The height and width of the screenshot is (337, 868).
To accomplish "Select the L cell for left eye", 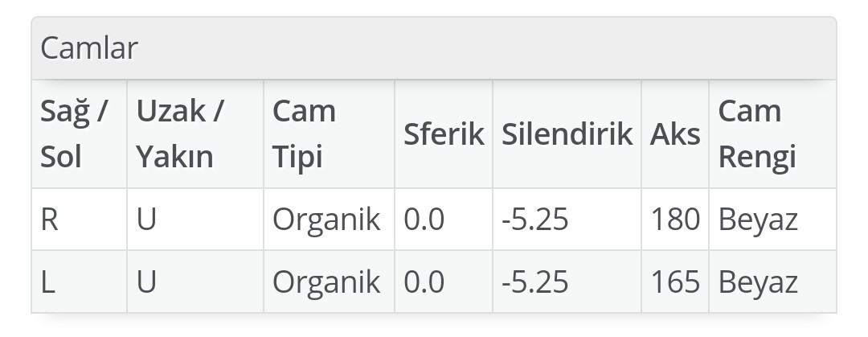I will coord(48,282).
